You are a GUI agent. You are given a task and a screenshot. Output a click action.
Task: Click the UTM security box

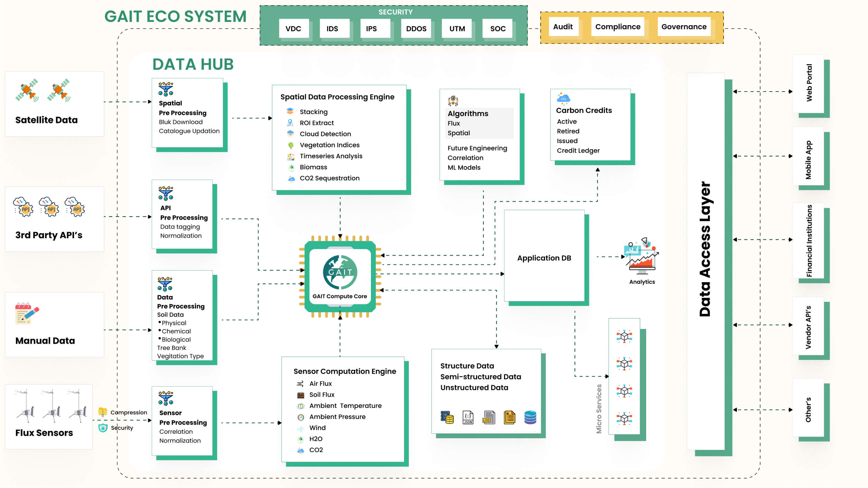pos(457,28)
